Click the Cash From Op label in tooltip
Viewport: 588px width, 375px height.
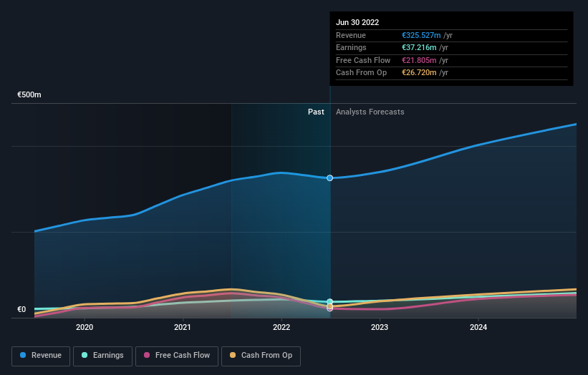click(361, 73)
